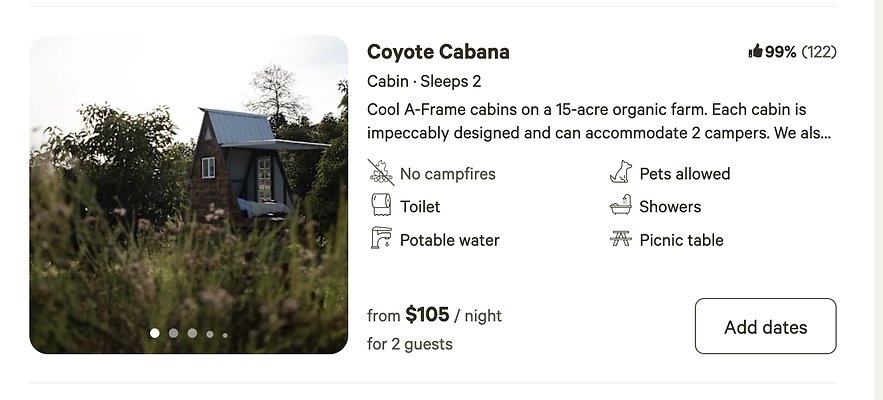Screen dimensions: 883x400
Task: Go to the fourth carousel dot
Action: click(209, 334)
